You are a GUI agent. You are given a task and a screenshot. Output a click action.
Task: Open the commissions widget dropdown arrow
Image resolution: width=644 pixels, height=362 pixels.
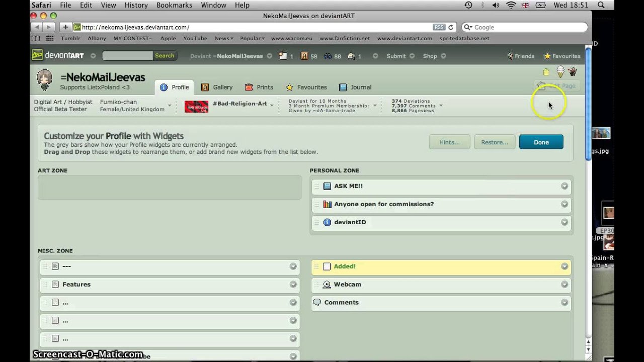(565, 204)
